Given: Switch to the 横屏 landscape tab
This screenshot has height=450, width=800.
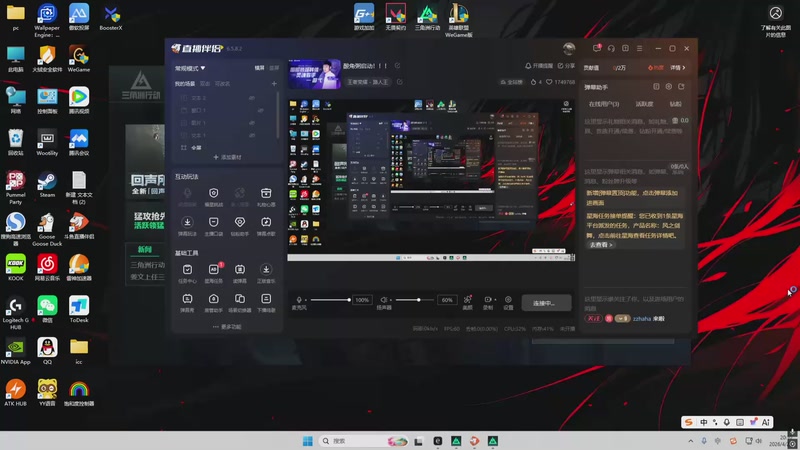Looking at the screenshot, I should coord(260,68).
